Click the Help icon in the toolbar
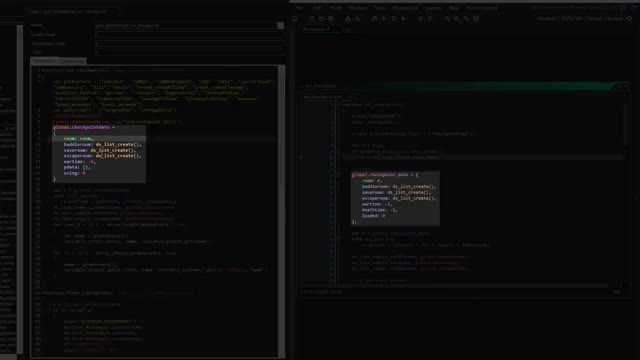The height and width of the screenshot is (360, 640). pos(430,19)
